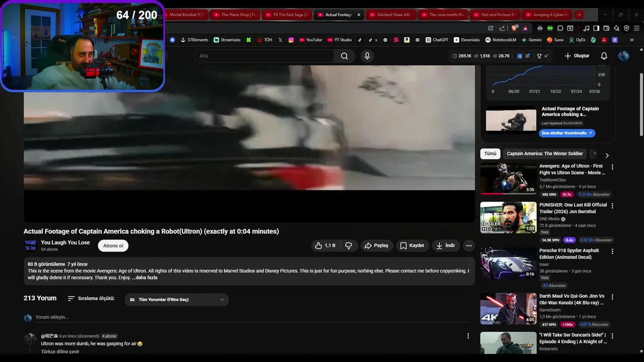Open STElements bookmark
This screenshot has width=644, height=362.
tap(194, 40)
